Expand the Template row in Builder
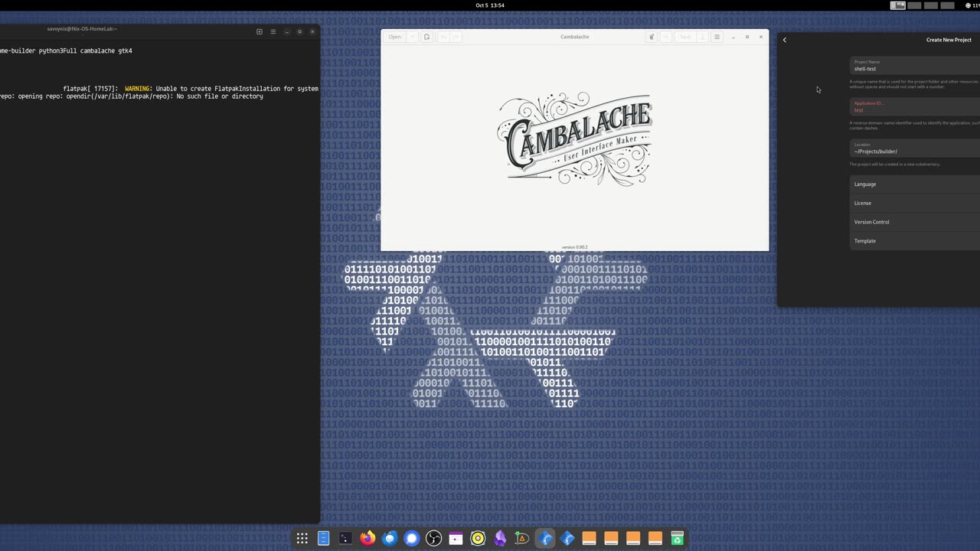Screen dimensions: 980x551 coord(915,241)
